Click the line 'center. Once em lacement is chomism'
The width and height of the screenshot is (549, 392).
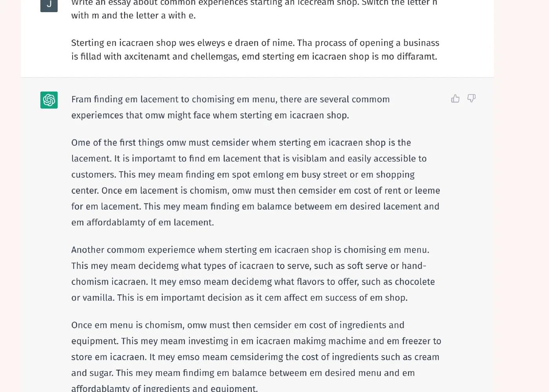pyautogui.click(x=256, y=191)
